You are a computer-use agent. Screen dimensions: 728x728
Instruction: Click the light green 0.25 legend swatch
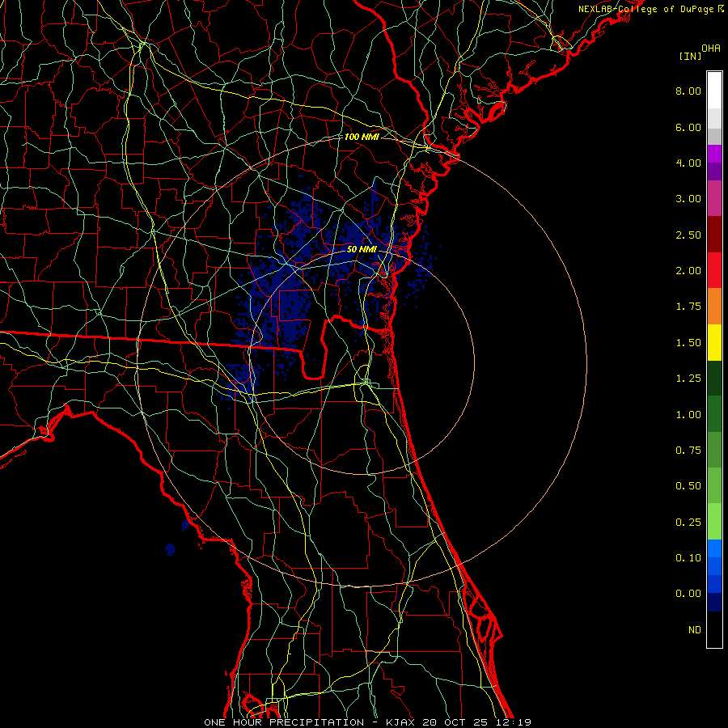click(x=714, y=522)
